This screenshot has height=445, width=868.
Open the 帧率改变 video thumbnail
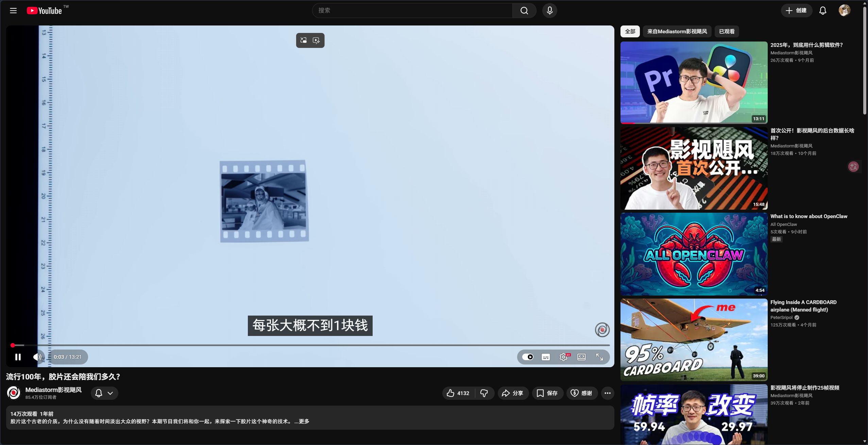694,414
